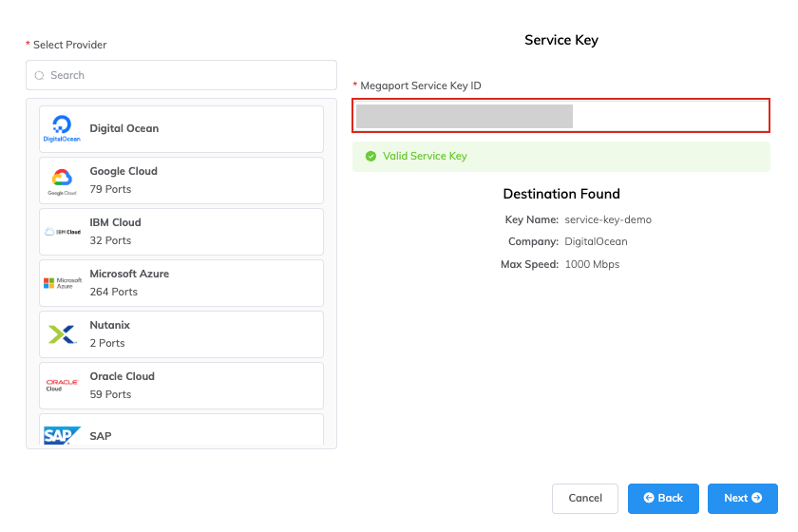This screenshot has width=798, height=532.
Task: Select the Digital Ocean provider name
Action: (124, 128)
